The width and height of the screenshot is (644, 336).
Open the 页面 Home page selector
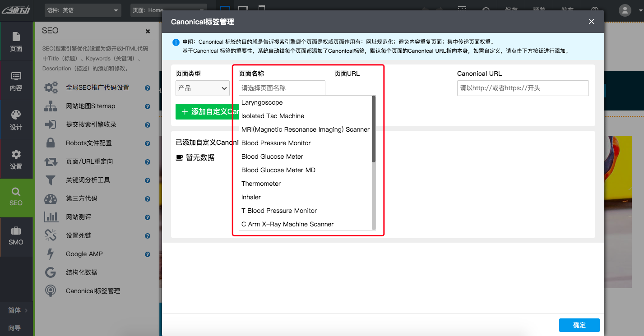coord(168,10)
